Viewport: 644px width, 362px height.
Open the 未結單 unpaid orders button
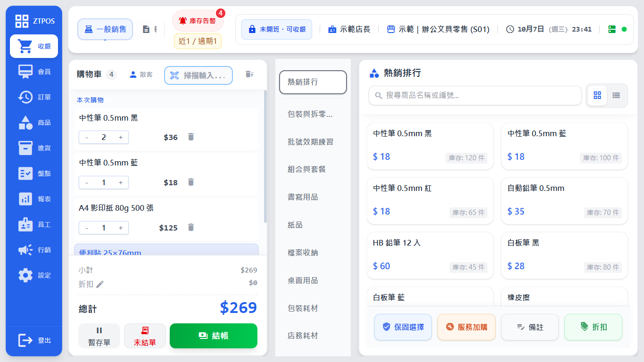point(145,336)
